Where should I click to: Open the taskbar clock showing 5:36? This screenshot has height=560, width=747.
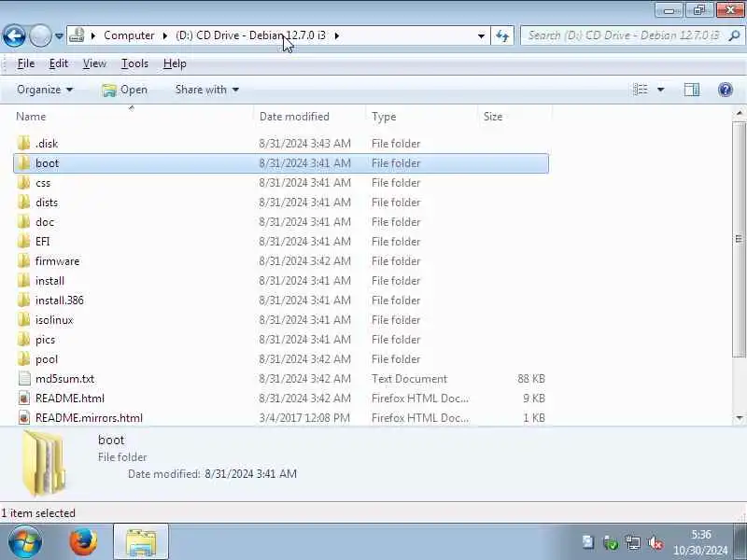pyautogui.click(x=701, y=542)
